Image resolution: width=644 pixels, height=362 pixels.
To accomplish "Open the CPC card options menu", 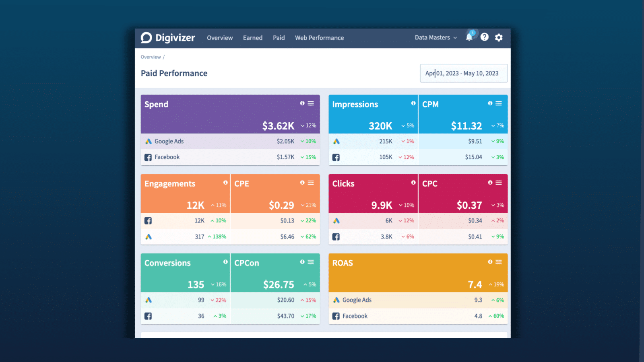I will point(499,183).
